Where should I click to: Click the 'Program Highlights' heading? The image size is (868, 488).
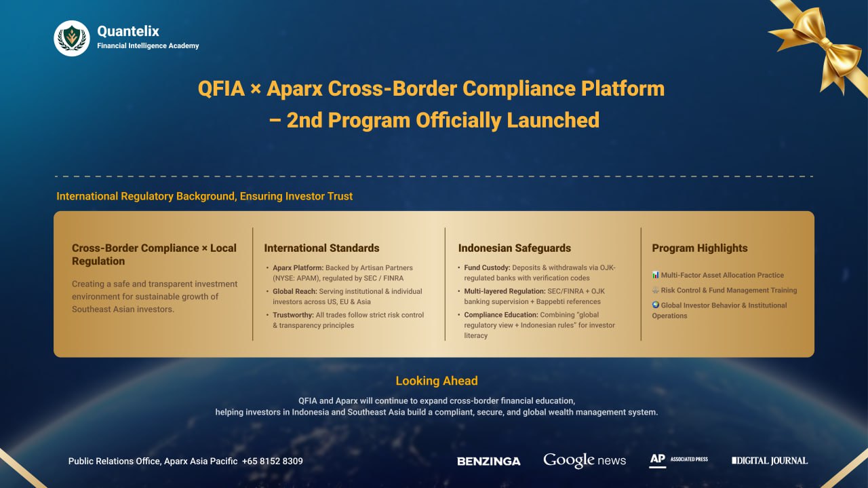(700, 248)
